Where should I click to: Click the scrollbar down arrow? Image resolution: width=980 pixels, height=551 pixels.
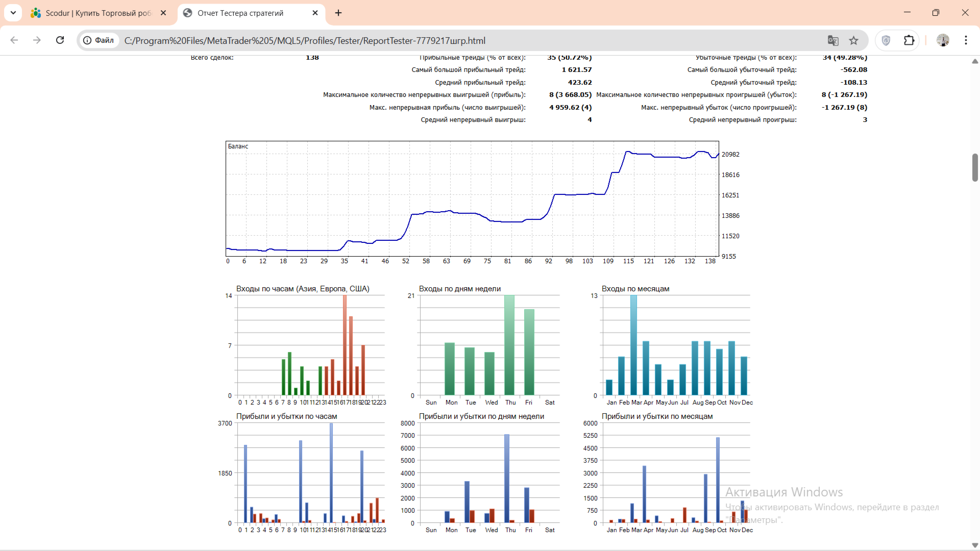tap(975, 545)
